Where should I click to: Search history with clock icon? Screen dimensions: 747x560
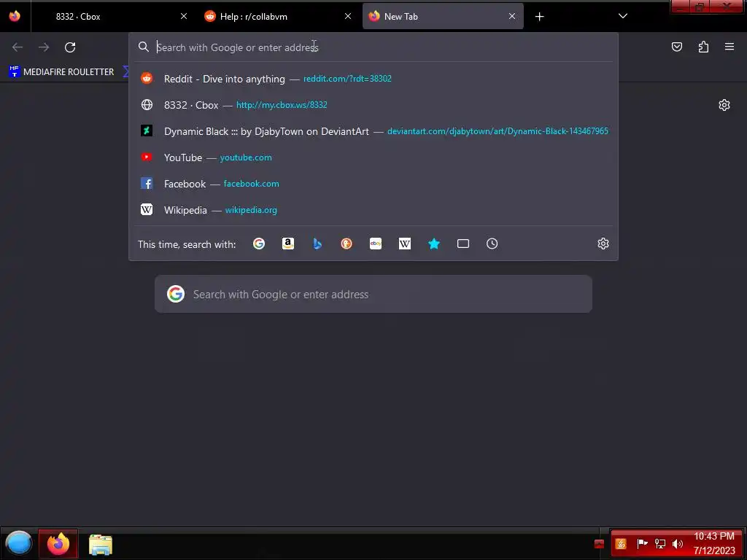492,244
